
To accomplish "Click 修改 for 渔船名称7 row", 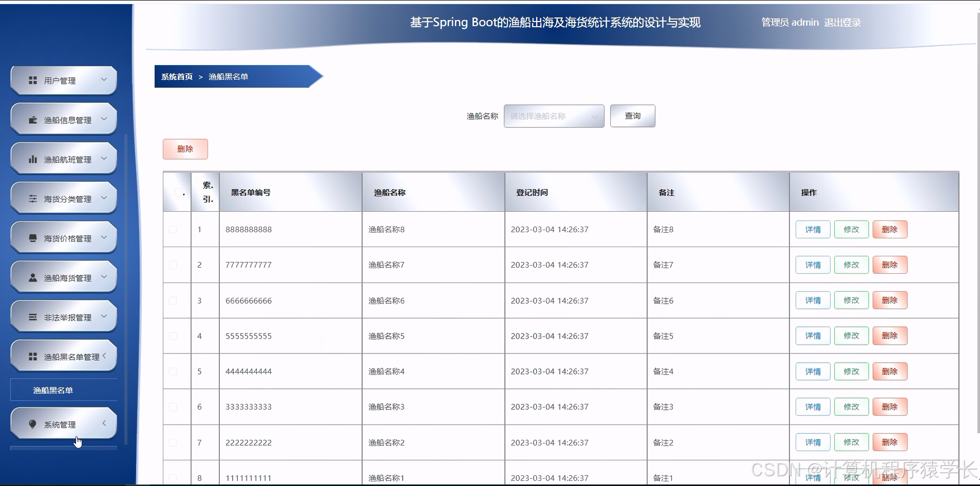I will tap(851, 265).
